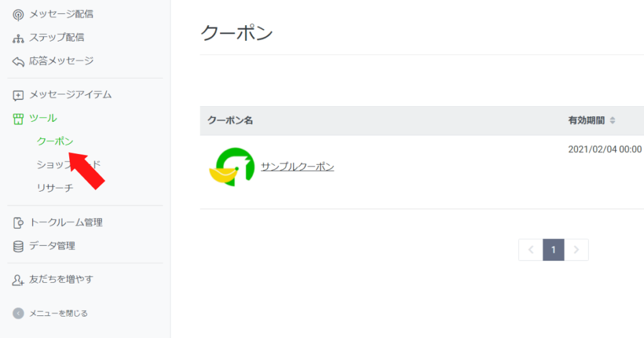Open the リサーチ submenu item
Screen dimensions: 644x338
click(x=55, y=187)
